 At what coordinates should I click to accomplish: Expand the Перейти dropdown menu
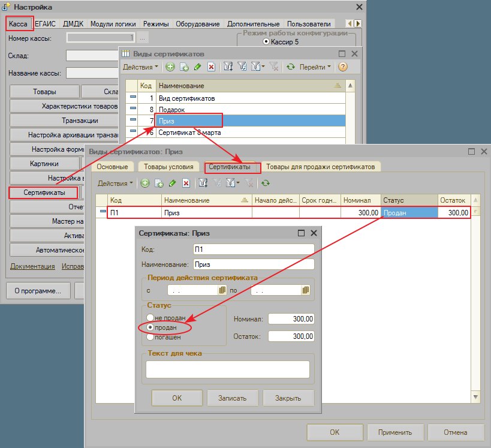pos(315,67)
